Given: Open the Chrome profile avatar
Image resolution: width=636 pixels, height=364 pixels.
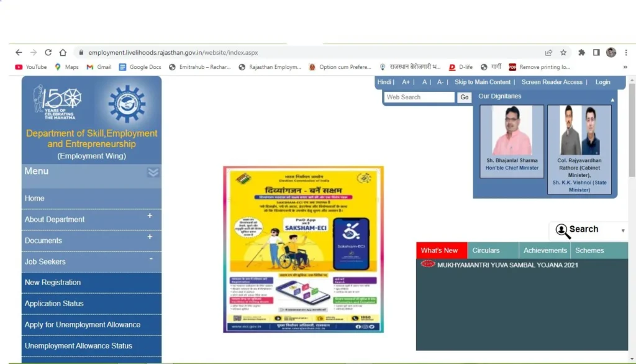Looking at the screenshot, I should 611,52.
